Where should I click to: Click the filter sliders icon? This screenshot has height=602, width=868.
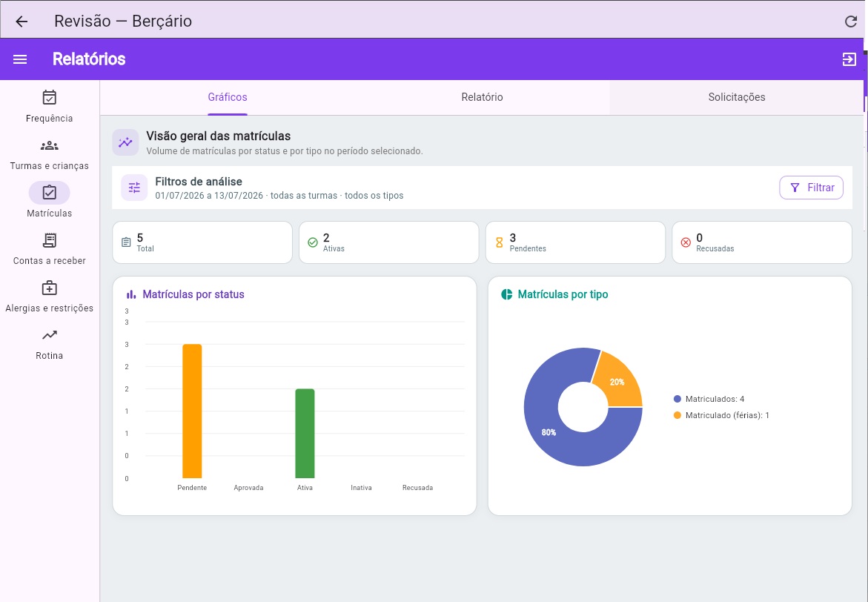click(134, 188)
